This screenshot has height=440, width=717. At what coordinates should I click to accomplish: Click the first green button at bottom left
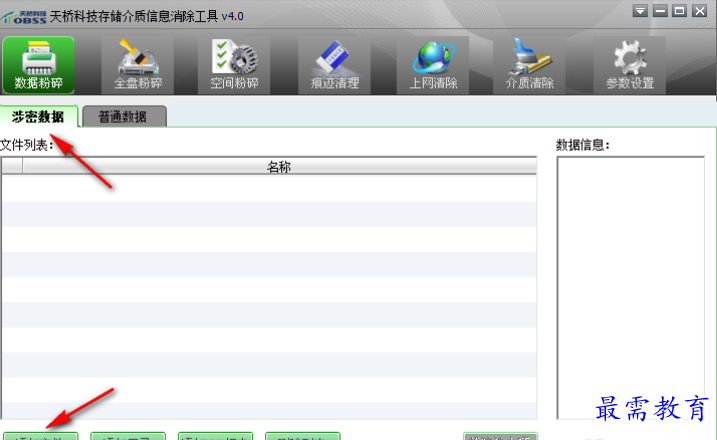tap(40, 436)
